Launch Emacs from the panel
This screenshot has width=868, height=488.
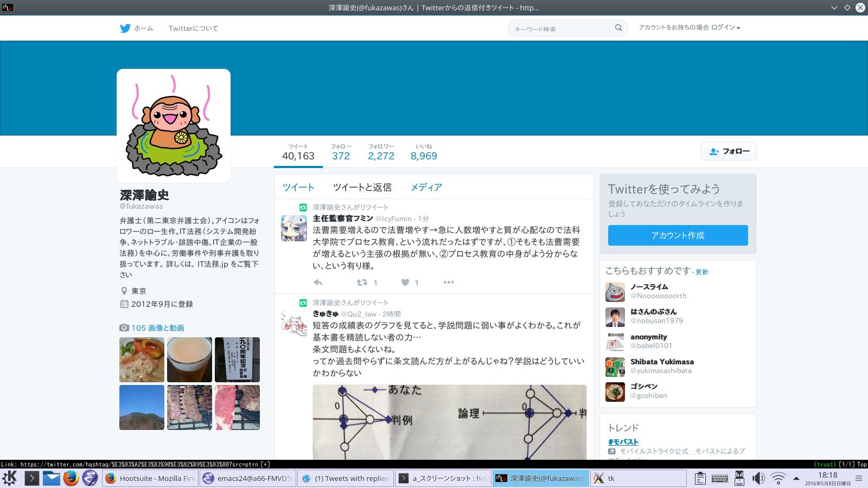[90, 478]
